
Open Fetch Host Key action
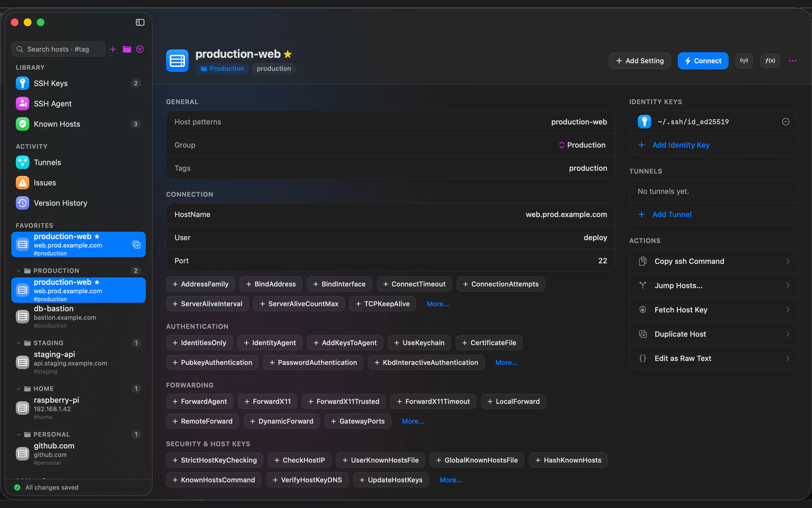click(714, 309)
